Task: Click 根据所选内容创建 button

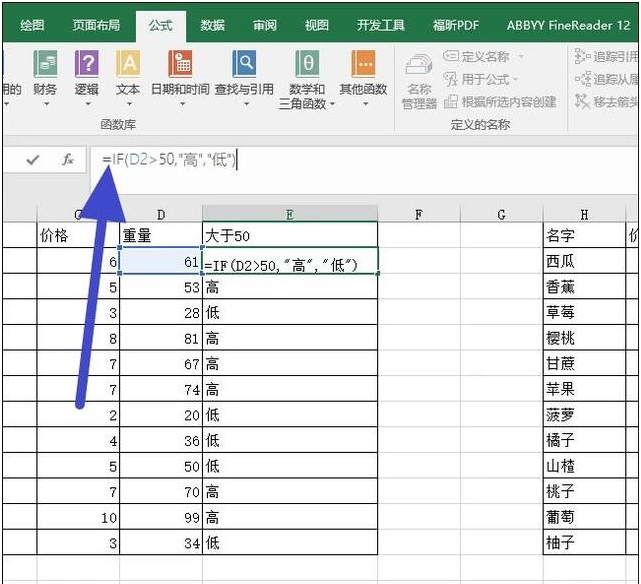Action: tap(501, 101)
